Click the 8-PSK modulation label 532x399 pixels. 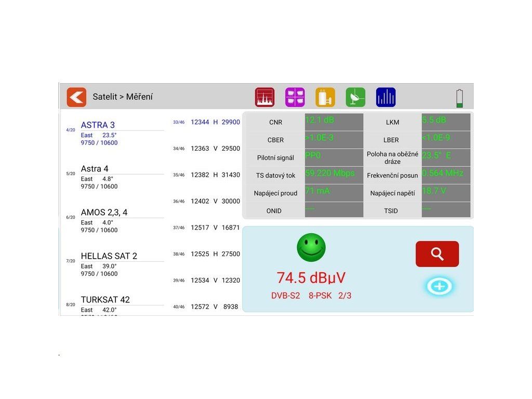[320, 296]
